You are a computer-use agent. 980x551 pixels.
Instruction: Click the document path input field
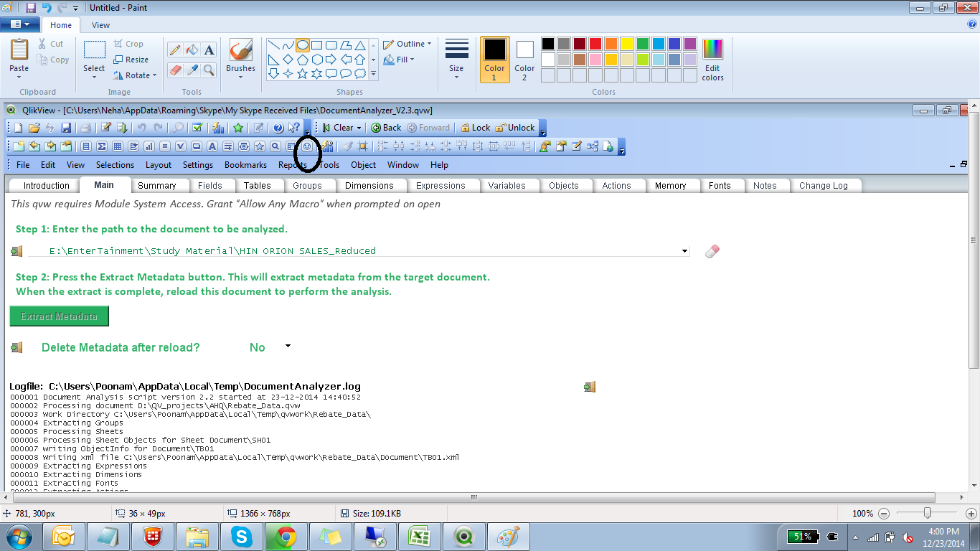pos(359,251)
